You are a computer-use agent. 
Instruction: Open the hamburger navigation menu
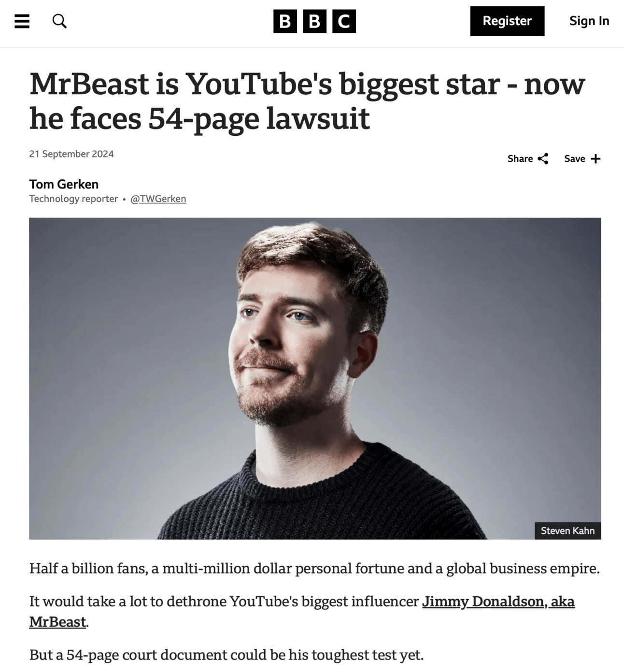coord(22,21)
